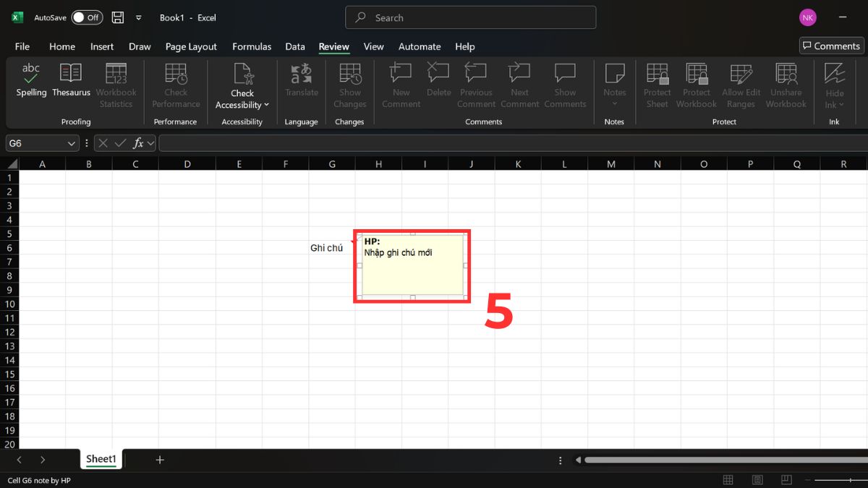Viewport: 868px width, 488px height.
Task: Select the Sheet1 tab
Action: [101, 459]
